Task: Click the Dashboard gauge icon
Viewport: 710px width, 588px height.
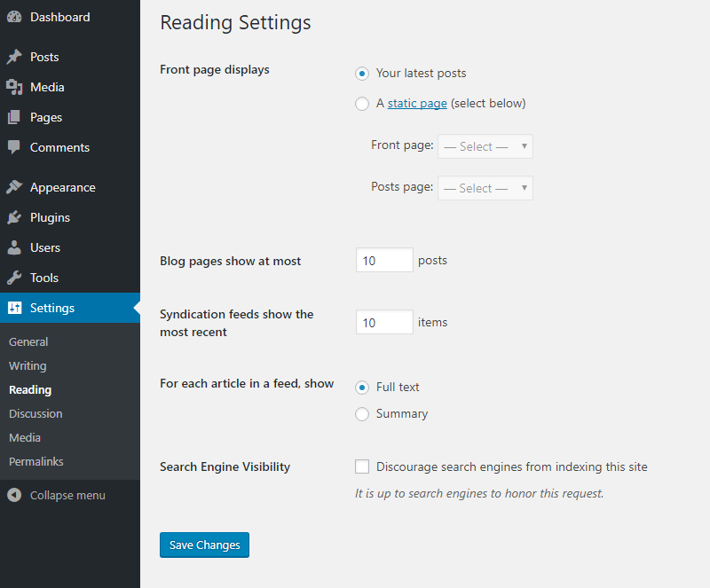Action: tap(14, 17)
